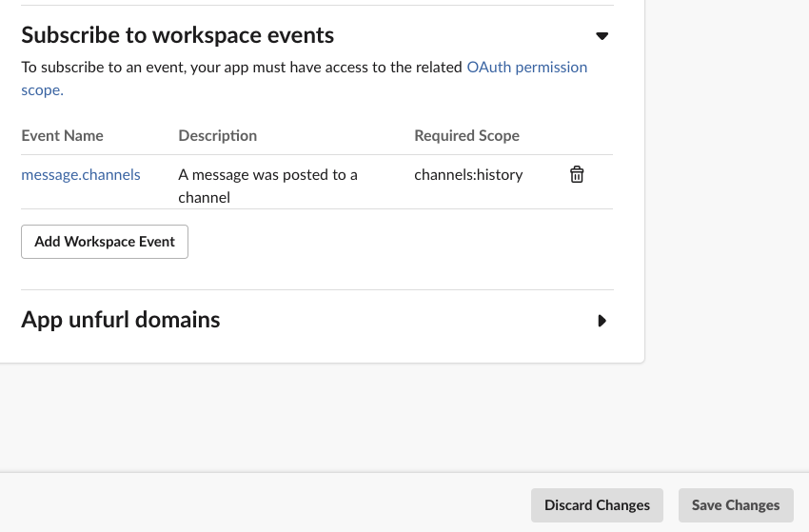This screenshot has width=809, height=532.
Task: Open the OAuth permission link text
Action: click(x=526, y=68)
